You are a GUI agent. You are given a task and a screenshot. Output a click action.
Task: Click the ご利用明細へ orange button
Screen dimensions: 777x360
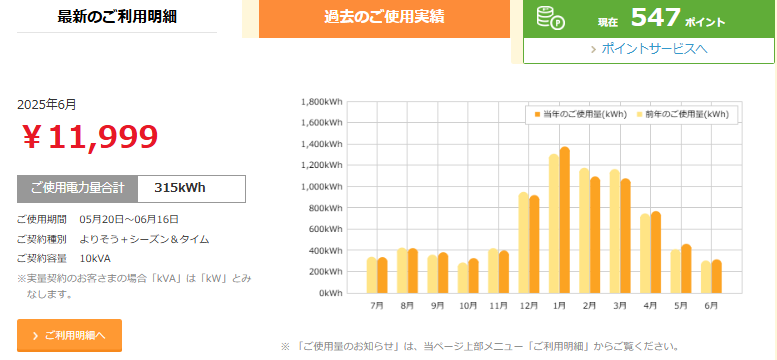tap(69, 335)
